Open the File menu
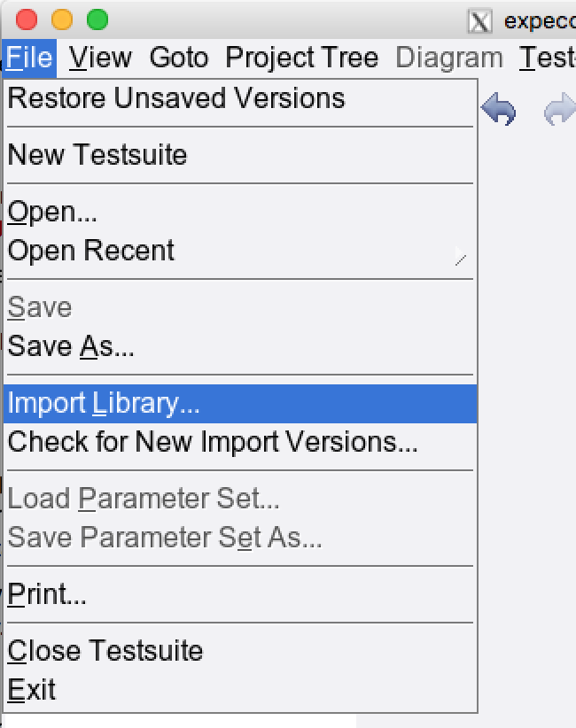Viewport: 576px width, 728px height. point(29,58)
